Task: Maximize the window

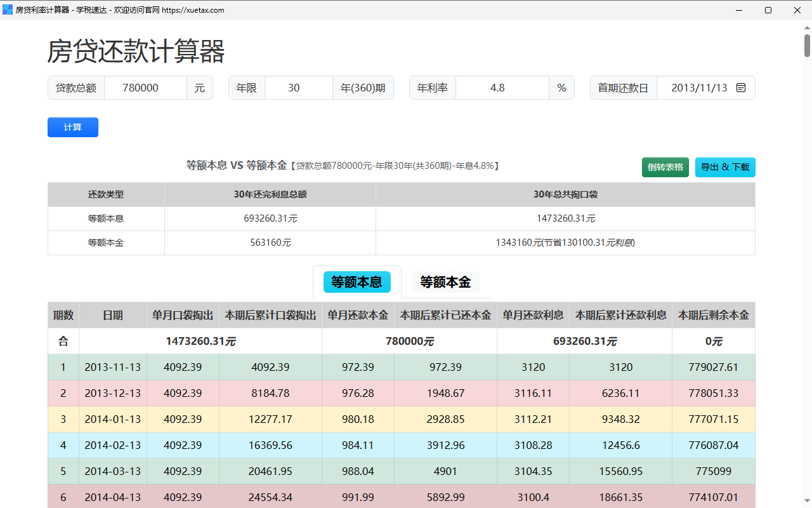Action: (768, 10)
